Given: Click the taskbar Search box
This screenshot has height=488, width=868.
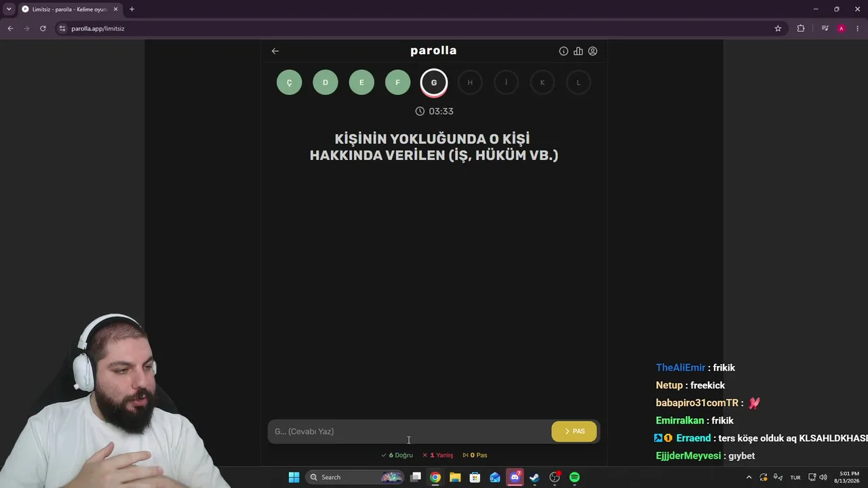Looking at the screenshot, I should coord(355,477).
